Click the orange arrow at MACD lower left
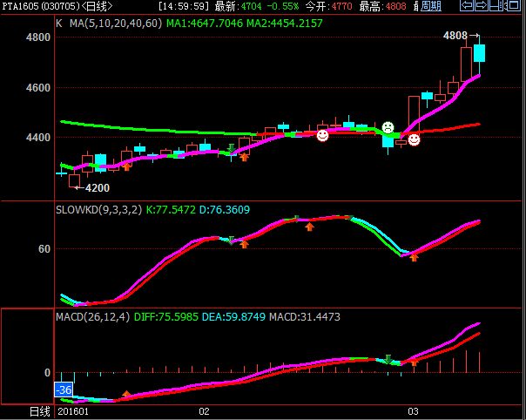Screen dimensions: 526x420 [x=126, y=394]
